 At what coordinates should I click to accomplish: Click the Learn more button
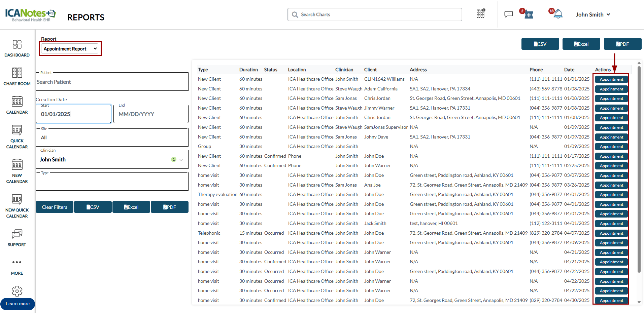18,304
